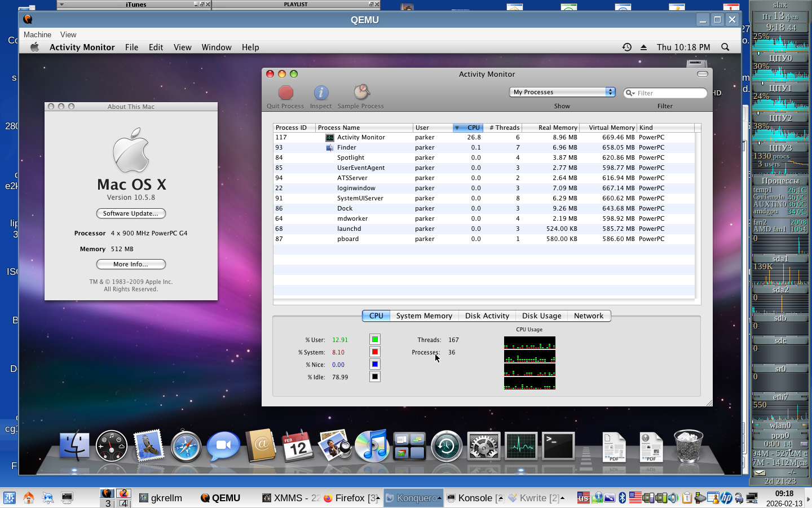Image resolution: width=812 pixels, height=508 pixels.
Task: Switch to the System Memory tab
Action: [x=424, y=316]
